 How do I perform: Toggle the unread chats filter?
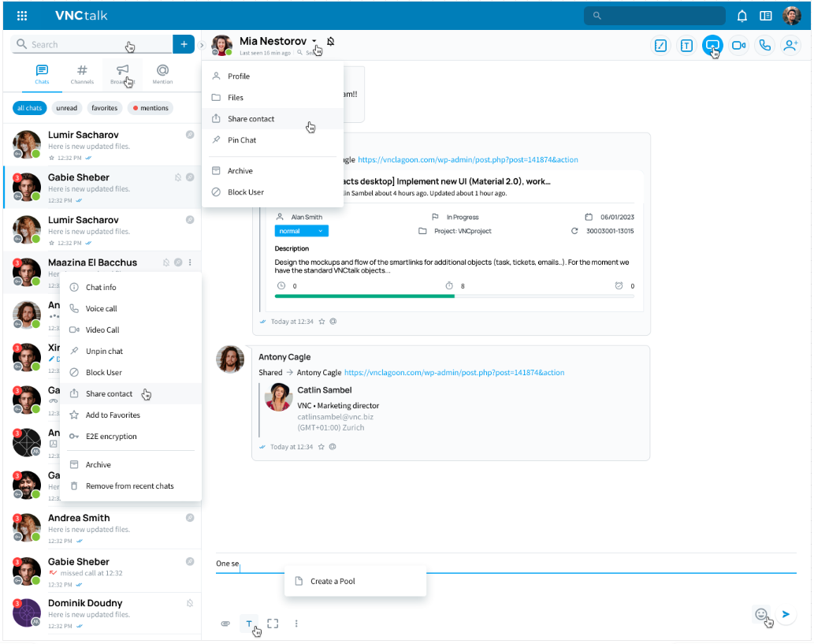[x=67, y=108]
